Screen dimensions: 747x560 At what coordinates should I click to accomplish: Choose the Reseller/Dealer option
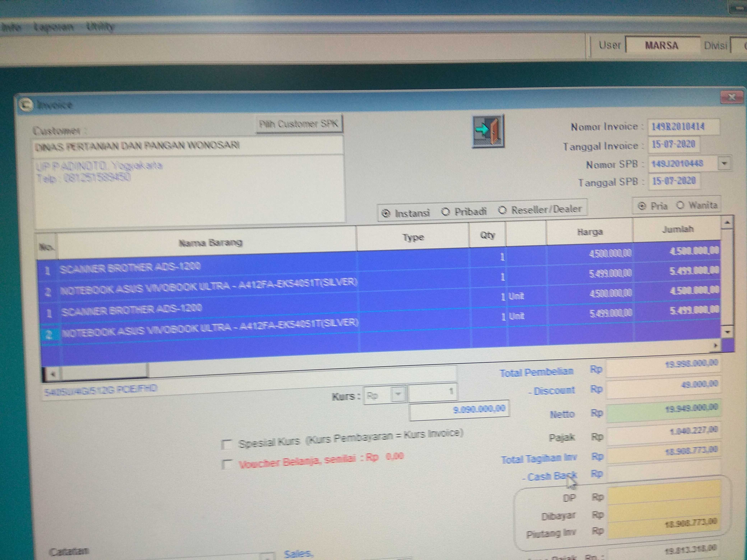click(502, 210)
